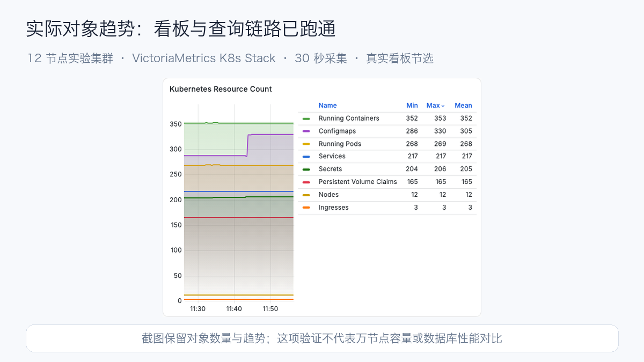Click the Running Pods yellow legend swatch

tap(306, 144)
